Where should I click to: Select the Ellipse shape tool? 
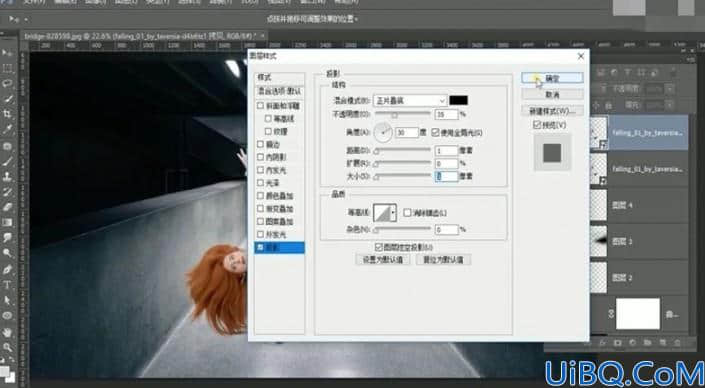tap(7, 316)
